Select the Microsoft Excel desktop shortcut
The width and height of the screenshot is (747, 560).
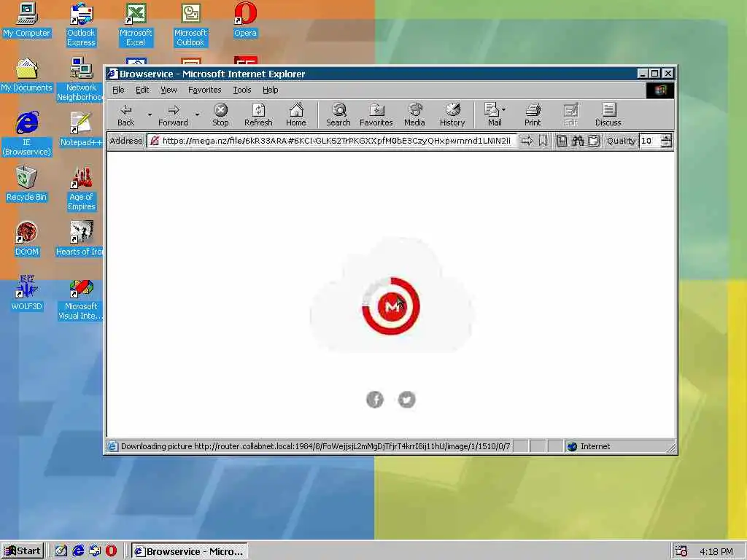[135, 24]
